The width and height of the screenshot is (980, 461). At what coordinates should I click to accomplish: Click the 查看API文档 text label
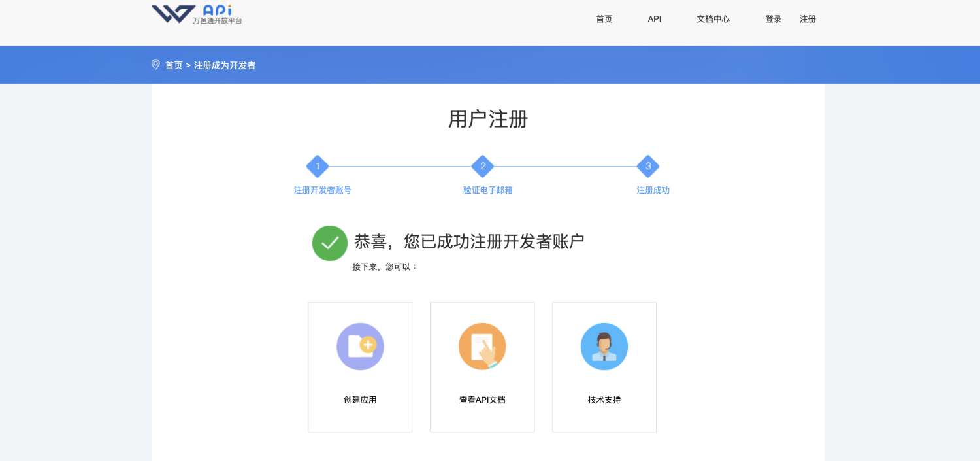click(x=482, y=400)
